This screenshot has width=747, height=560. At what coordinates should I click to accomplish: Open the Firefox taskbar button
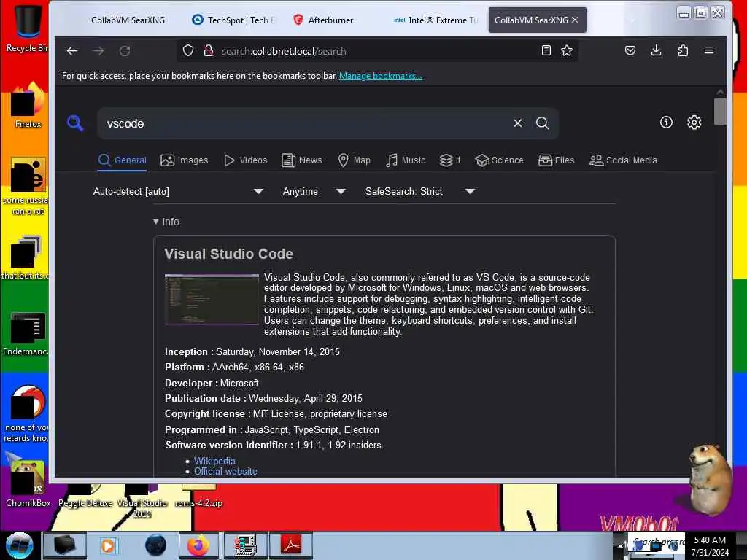tap(198, 545)
